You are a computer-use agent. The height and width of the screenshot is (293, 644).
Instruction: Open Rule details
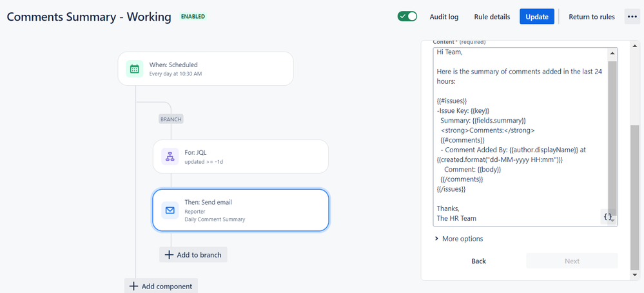(x=492, y=17)
